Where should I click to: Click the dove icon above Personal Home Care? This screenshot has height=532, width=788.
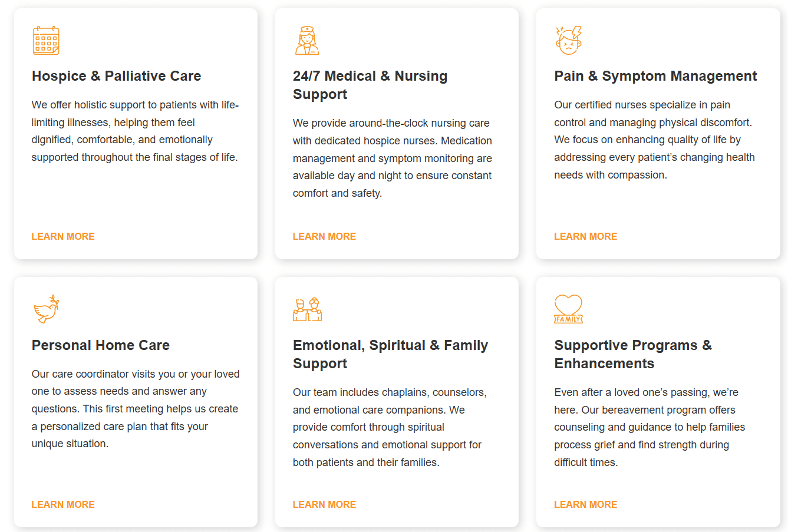[47, 309]
